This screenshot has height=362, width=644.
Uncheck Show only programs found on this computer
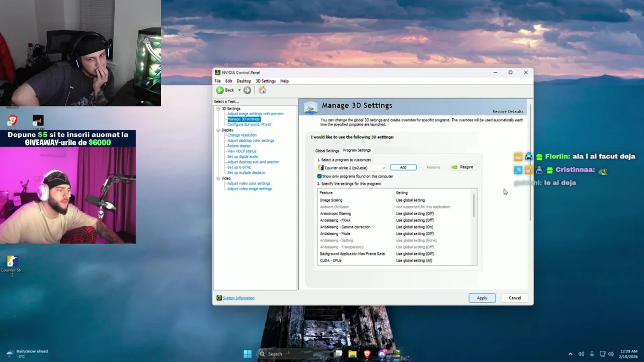coord(319,176)
